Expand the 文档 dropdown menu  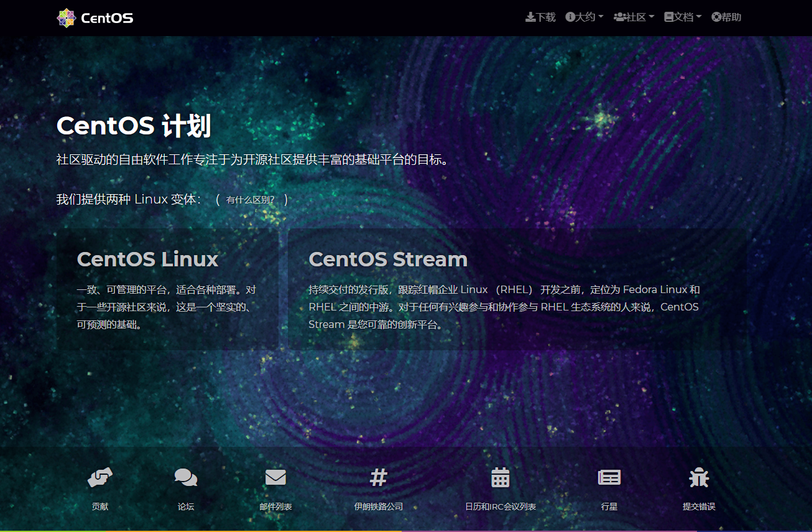point(683,17)
